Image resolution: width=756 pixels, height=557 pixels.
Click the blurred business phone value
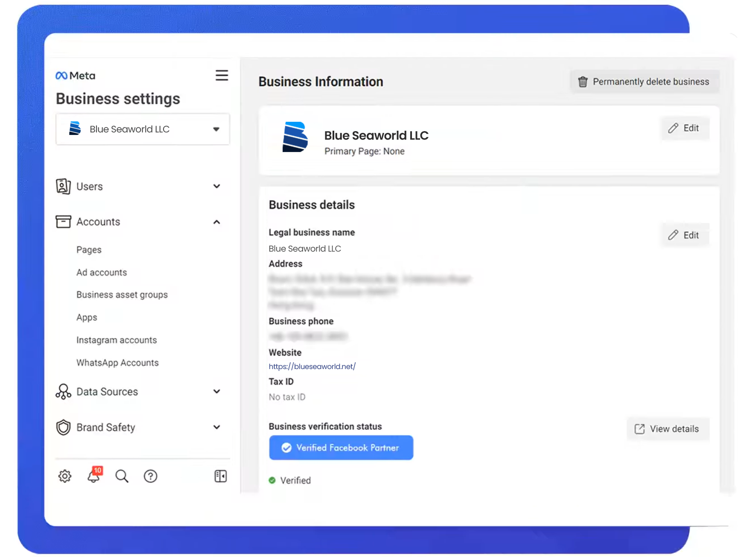pyautogui.click(x=308, y=337)
